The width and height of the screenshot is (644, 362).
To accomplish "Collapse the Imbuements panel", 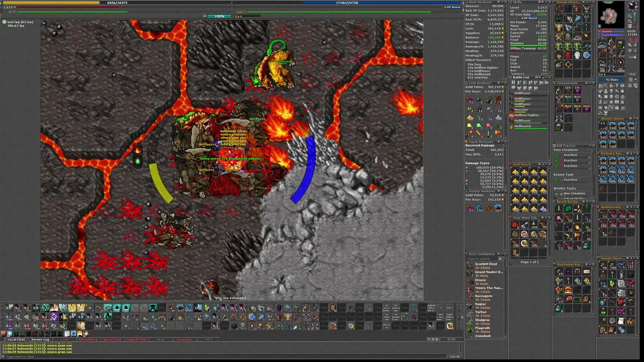I will (591, 83).
